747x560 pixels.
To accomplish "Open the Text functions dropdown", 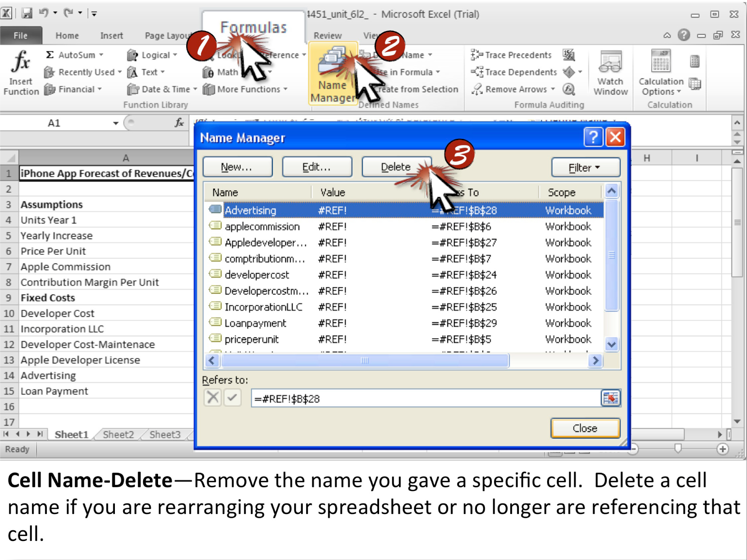I will [x=146, y=72].
